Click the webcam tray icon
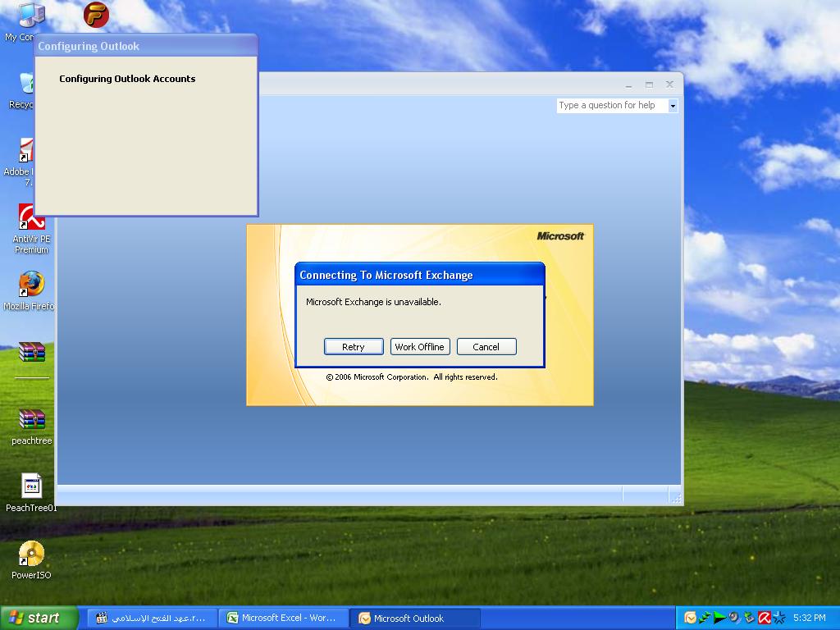 click(x=734, y=618)
